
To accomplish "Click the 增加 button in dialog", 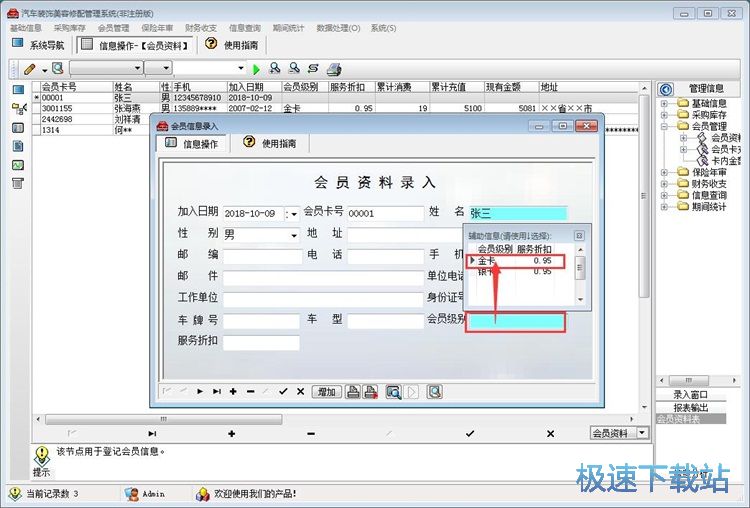I will (327, 392).
